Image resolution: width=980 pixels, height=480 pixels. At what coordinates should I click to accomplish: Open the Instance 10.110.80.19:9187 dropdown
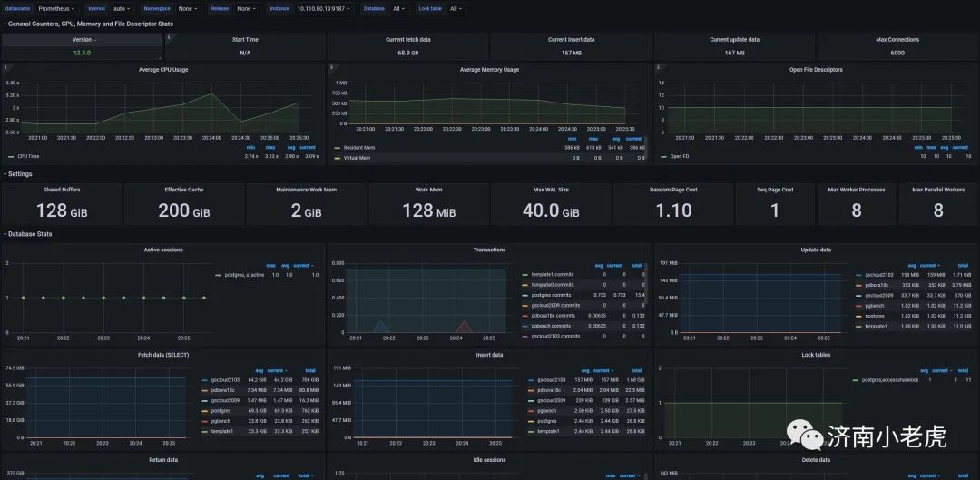[x=323, y=9]
